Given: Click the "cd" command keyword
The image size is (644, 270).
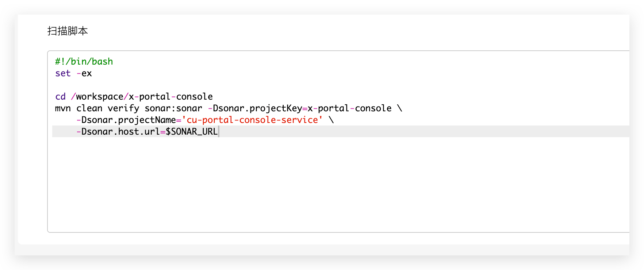Looking at the screenshot, I should tap(60, 97).
